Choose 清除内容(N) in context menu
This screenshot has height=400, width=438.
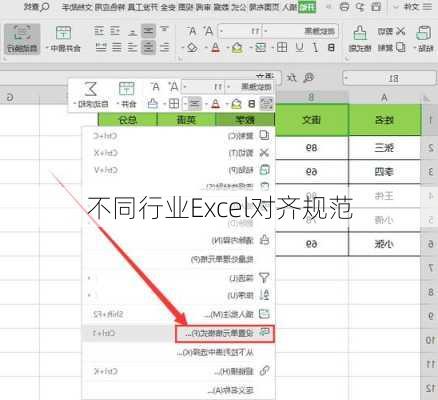click(179, 240)
